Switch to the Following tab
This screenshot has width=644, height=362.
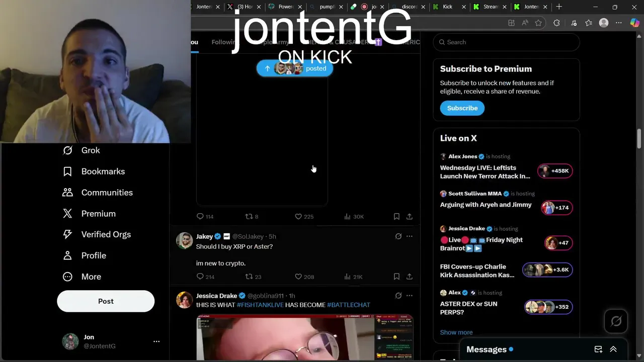(224, 42)
